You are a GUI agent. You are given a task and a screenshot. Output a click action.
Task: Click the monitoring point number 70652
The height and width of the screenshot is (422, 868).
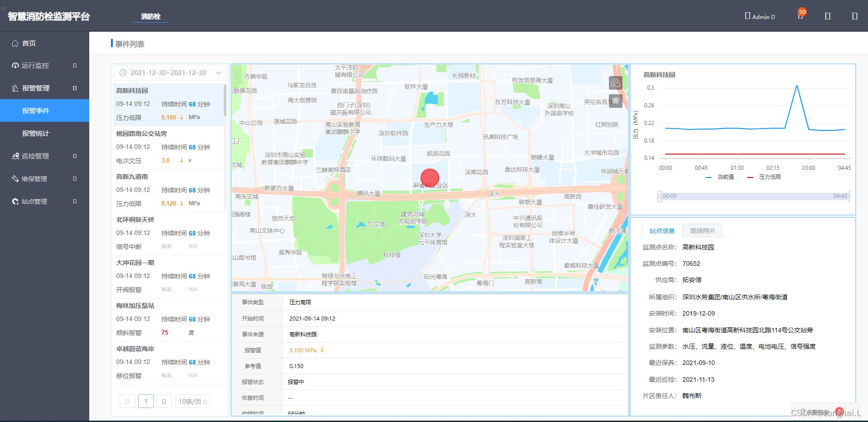pyautogui.click(x=691, y=264)
